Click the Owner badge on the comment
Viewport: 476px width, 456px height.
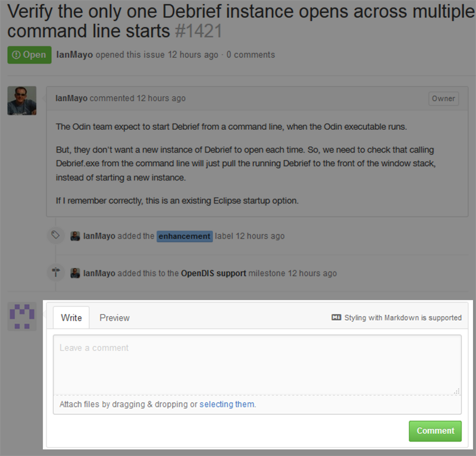point(443,99)
